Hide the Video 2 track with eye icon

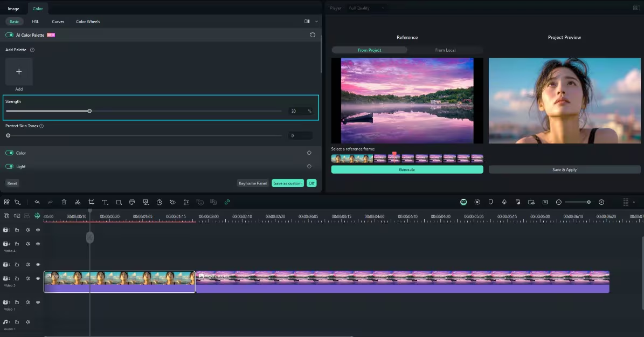38,279
